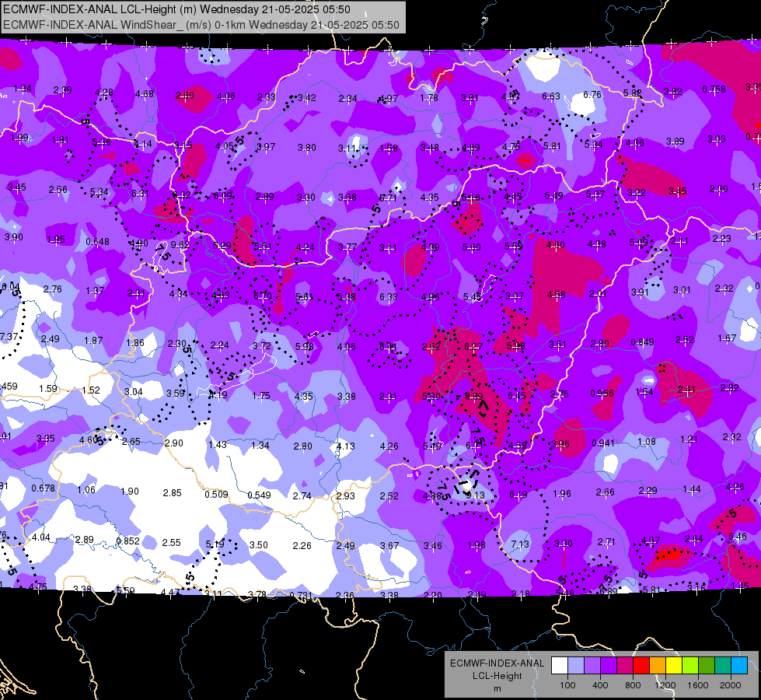
Task: Click the wind shear value 9.62
Action: coord(180,245)
